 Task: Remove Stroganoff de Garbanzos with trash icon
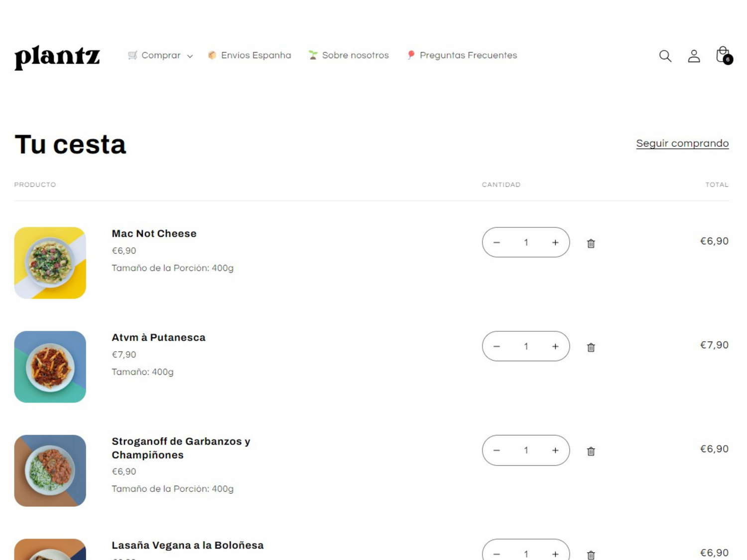591,451
